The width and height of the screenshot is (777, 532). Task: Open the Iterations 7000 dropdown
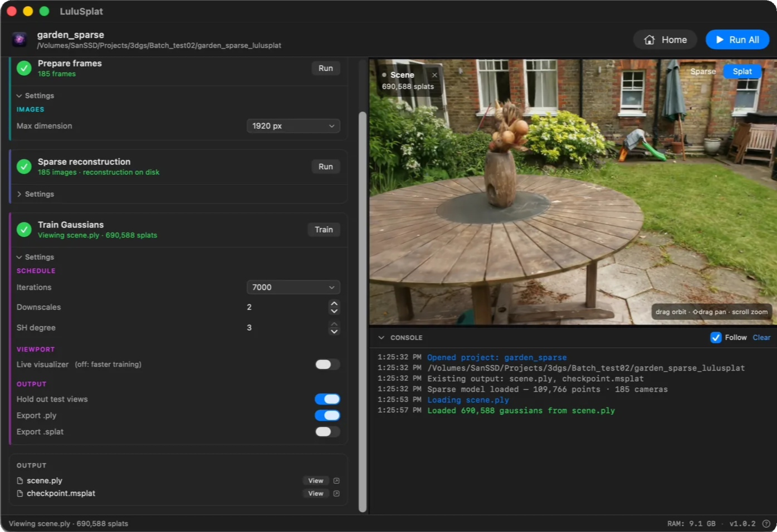(293, 287)
